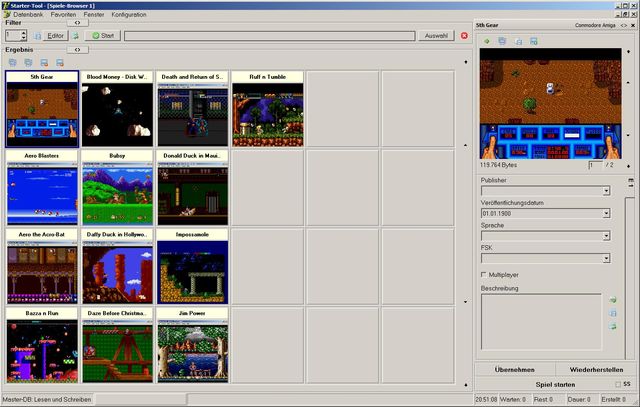Open the FSK dropdown
Image resolution: width=640 pixels, height=407 pixels.
[606, 258]
